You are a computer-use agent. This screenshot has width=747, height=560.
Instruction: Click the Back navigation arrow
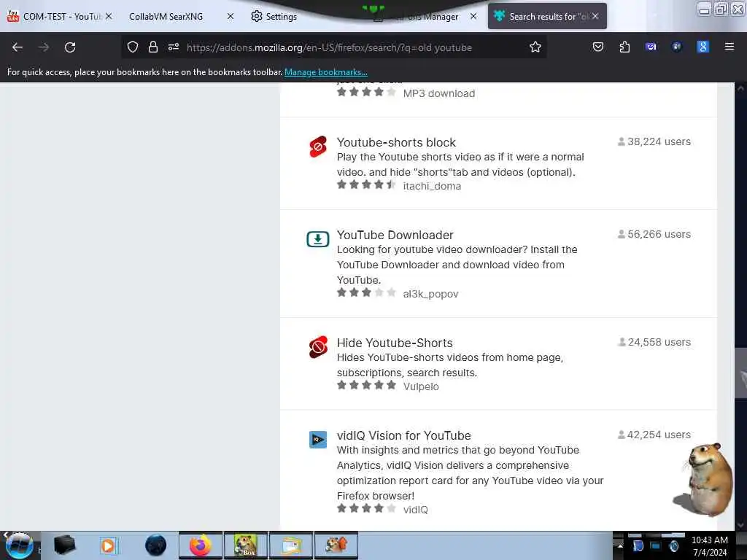[18, 47]
